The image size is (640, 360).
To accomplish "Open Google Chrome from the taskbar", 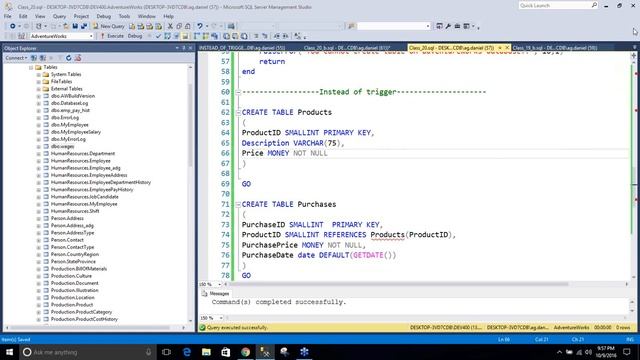I will point(245,352).
